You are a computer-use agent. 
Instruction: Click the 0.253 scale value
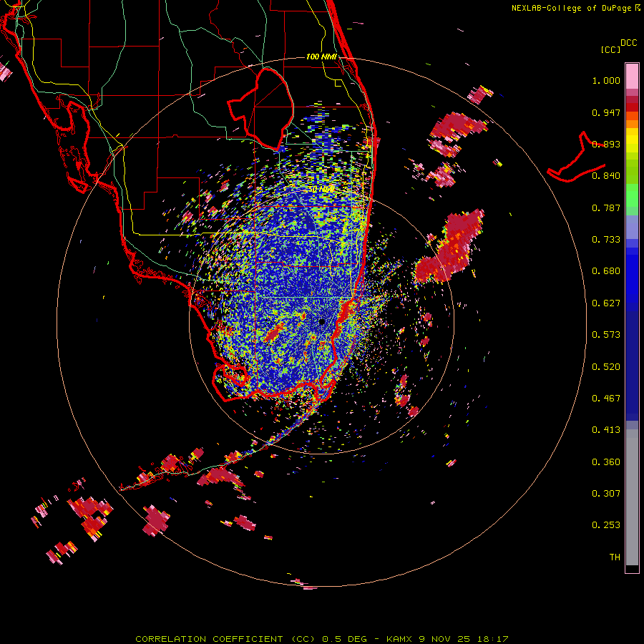point(606,525)
